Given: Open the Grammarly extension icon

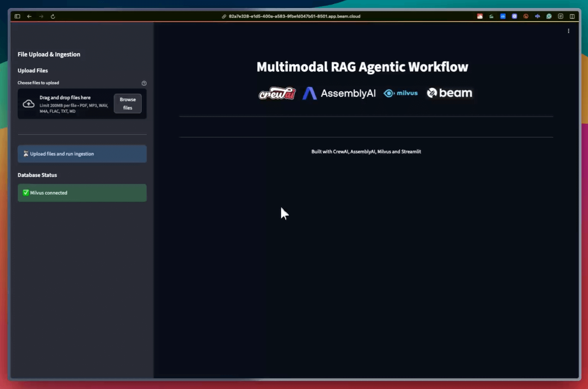Looking at the screenshot, I should tap(549, 16).
